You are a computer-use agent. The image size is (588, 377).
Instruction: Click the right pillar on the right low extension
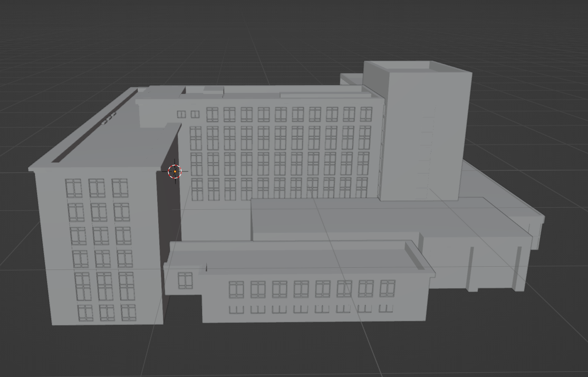coord(518,268)
